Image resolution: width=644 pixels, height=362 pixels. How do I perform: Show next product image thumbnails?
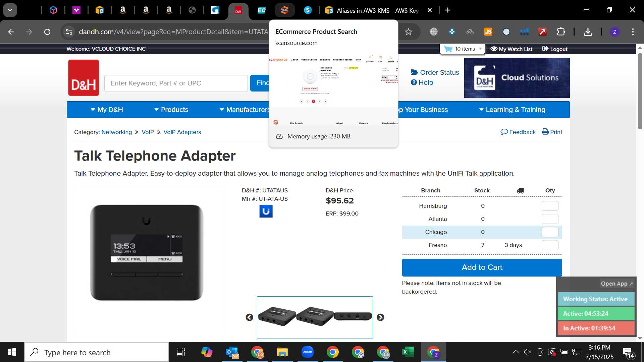[x=380, y=317]
